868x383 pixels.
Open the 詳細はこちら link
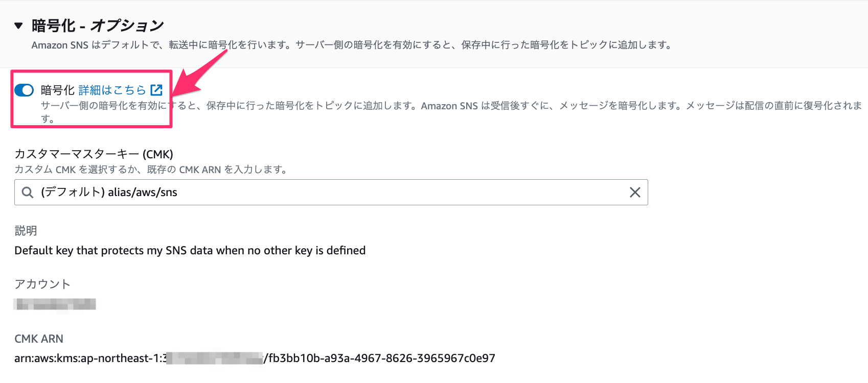coord(112,90)
